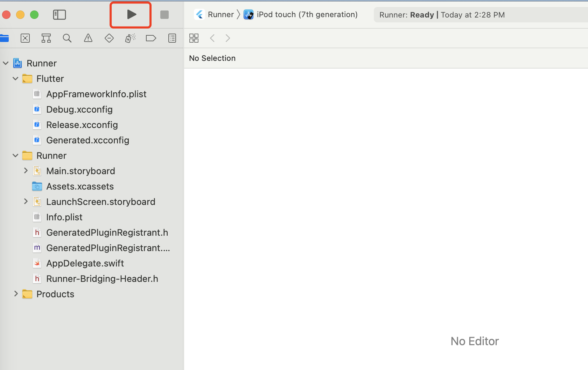This screenshot has height=370, width=588.
Task: Open Assets.xcassets catalog
Action: coord(73,186)
